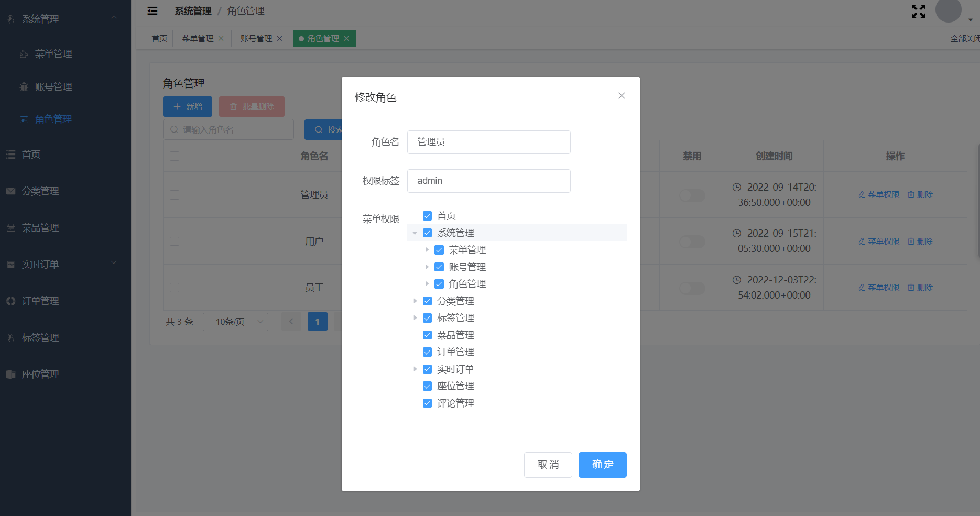Image resolution: width=980 pixels, height=516 pixels.
Task: Click the 删除 trash icon in 员工 row
Action: point(911,288)
